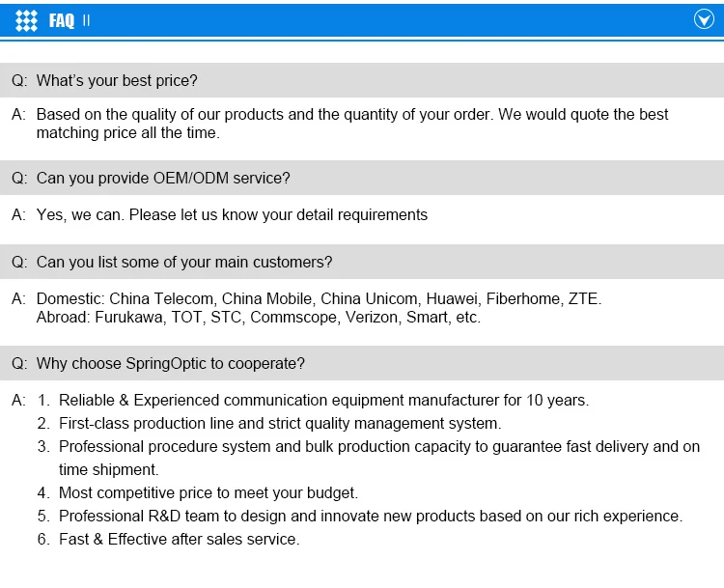Select the "Why choose SpringOptic" question
The image size is (724, 588).
362,363
